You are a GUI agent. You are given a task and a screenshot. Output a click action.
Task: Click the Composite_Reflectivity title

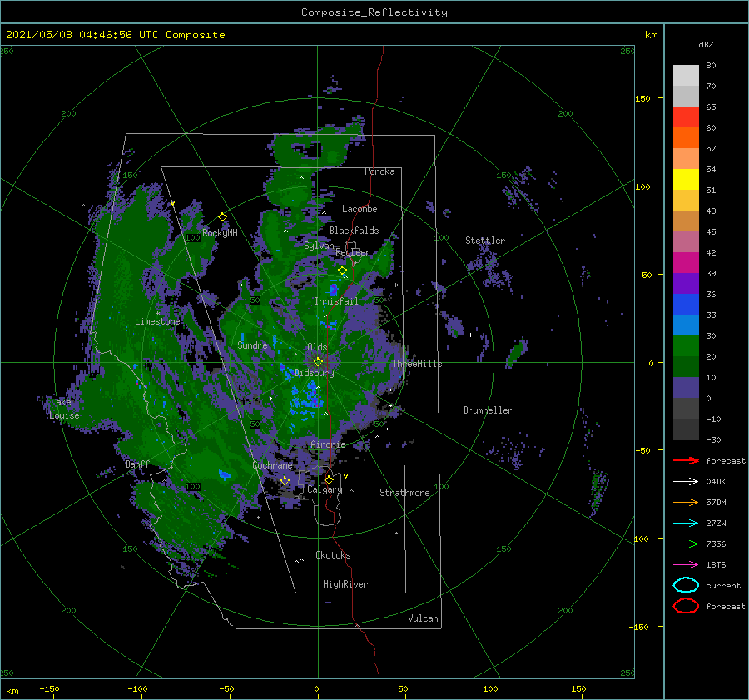374,12
